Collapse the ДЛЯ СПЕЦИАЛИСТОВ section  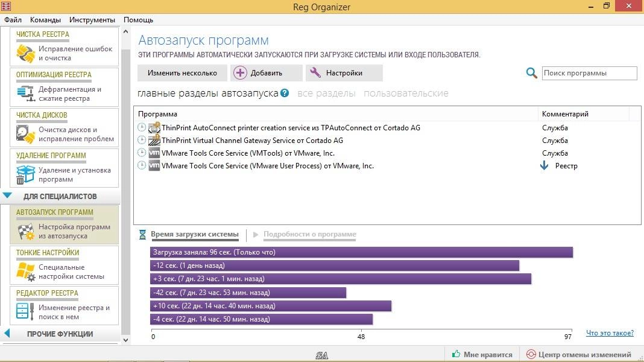[7, 195]
